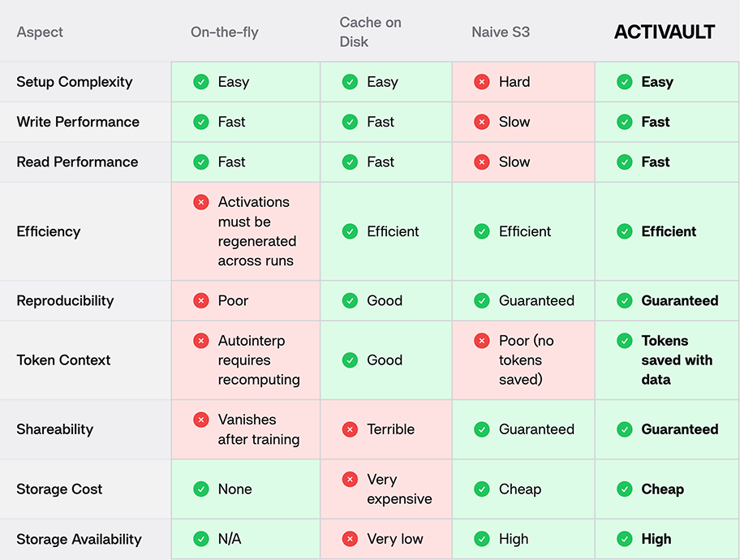Click the green check icon beside Tokens saved with data
This screenshot has height=560, width=740.
pos(625,340)
